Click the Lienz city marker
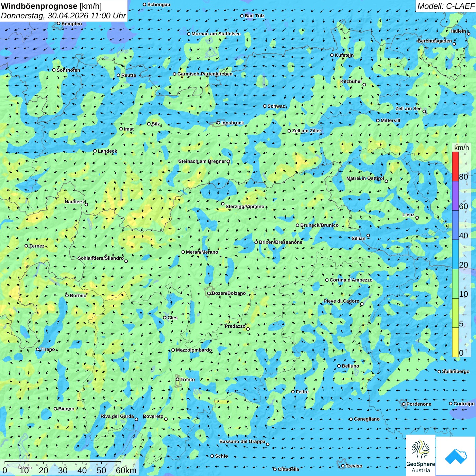Image resolution: width=476 pixels, height=476 pixels. (x=417, y=218)
